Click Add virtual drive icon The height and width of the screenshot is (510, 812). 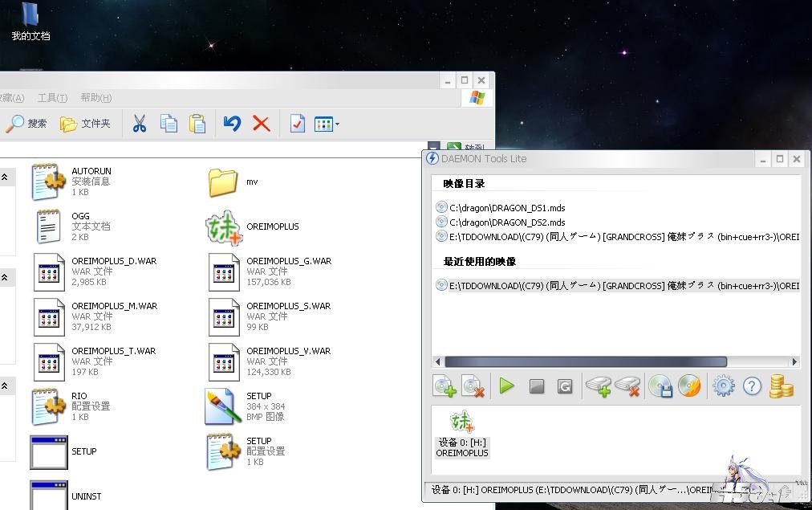[x=598, y=386]
